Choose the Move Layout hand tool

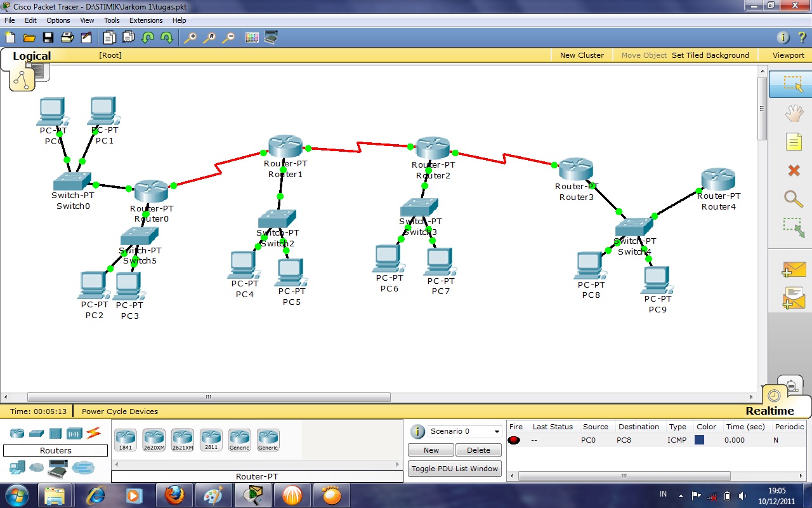[x=794, y=114]
